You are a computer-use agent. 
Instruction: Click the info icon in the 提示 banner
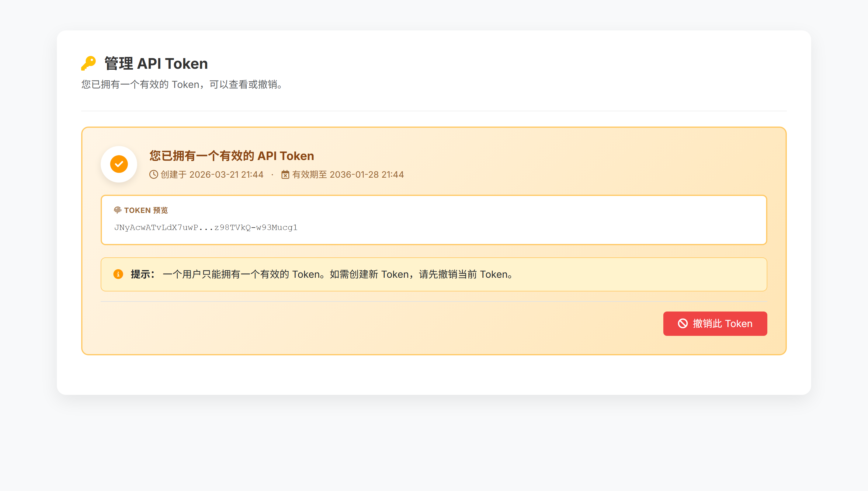pyautogui.click(x=118, y=274)
